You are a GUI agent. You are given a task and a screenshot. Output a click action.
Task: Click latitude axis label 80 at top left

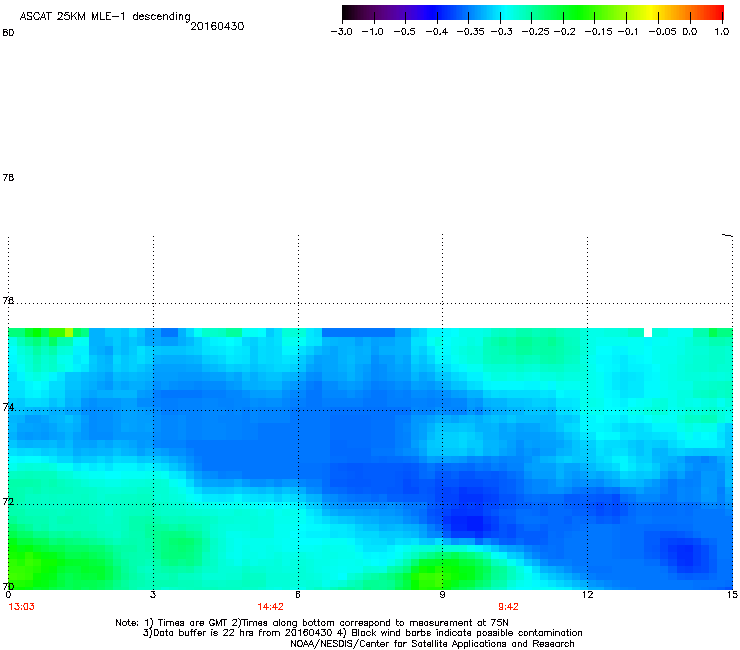8,33
